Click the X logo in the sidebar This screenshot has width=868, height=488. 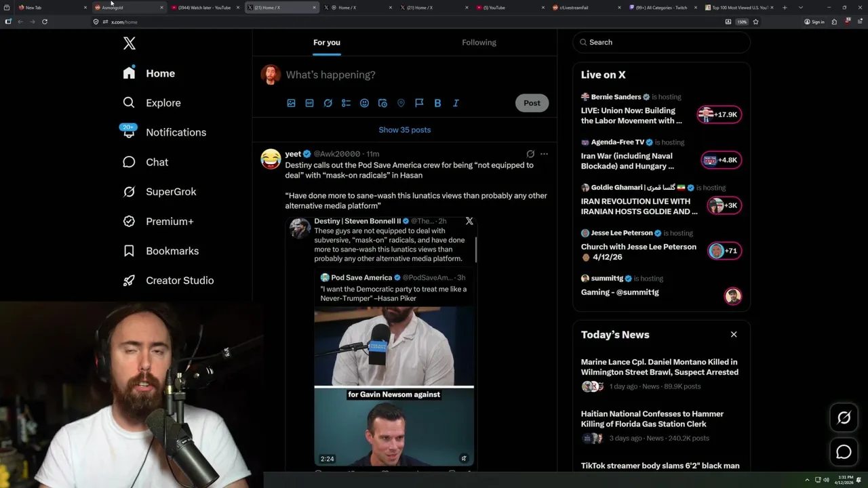(x=130, y=43)
